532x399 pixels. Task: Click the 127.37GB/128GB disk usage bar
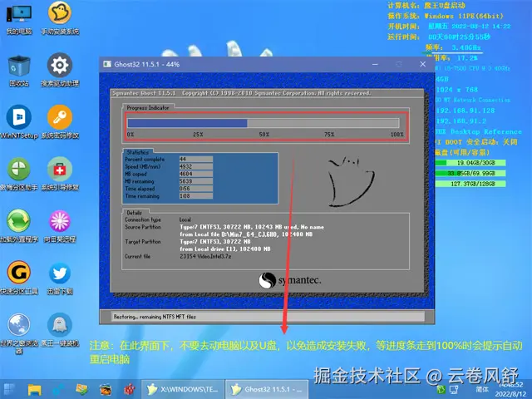(470, 184)
